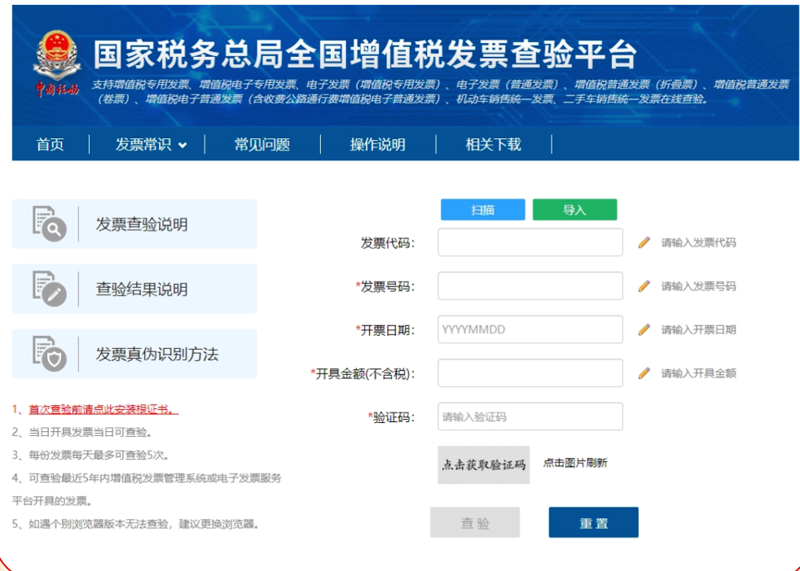The width and height of the screenshot is (800, 571).
Task: Click the 请输入开票日期 hint text
Action: (698, 330)
